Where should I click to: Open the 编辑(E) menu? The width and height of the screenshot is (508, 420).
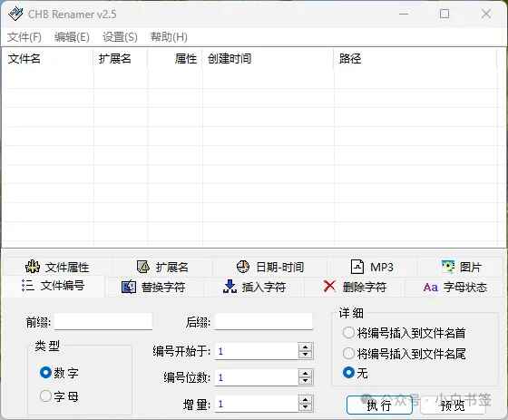coord(72,37)
